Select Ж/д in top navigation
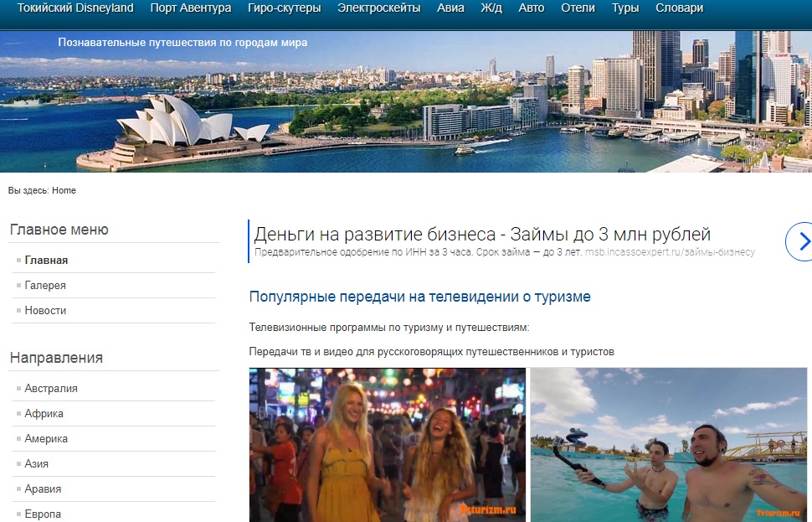 tap(491, 8)
